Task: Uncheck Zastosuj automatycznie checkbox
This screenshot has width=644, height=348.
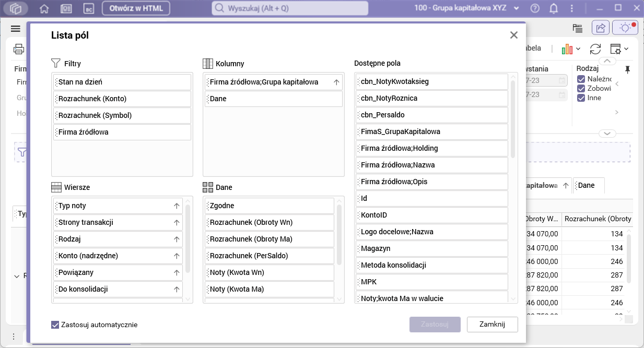Action: [55, 325]
